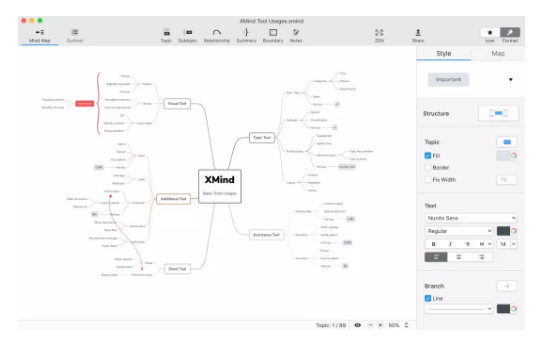Enable the Fix Width checkbox

pos(428,180)
